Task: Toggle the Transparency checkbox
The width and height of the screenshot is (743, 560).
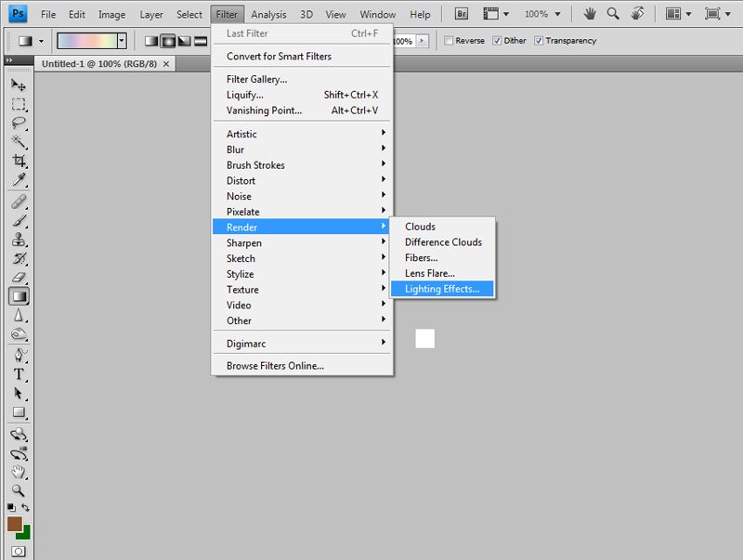Action: click(539, 41)
